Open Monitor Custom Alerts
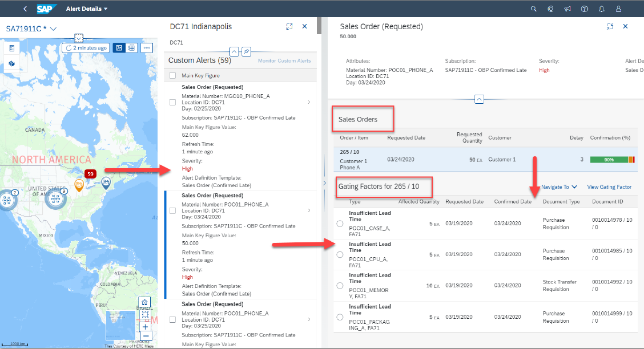This screenshot has height=349, width=644. pyautogui.click(x=283, y=60)
